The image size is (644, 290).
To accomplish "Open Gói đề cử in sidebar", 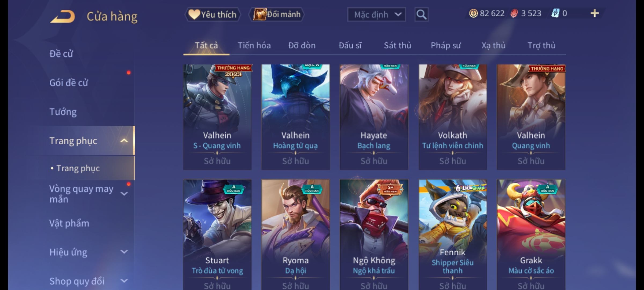I will (69, 83).
